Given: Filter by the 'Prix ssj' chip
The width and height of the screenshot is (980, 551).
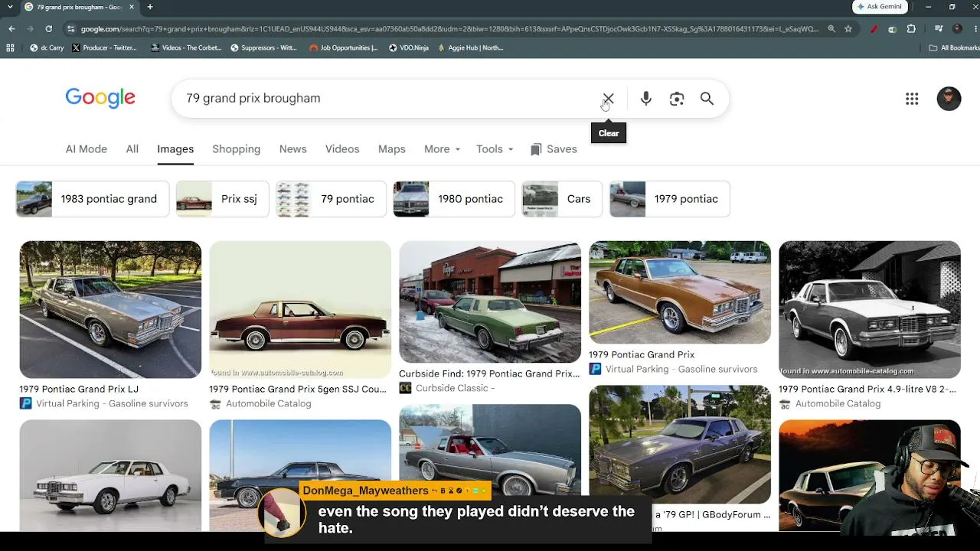Looking at the screenshot, I should tap(223, 199).
